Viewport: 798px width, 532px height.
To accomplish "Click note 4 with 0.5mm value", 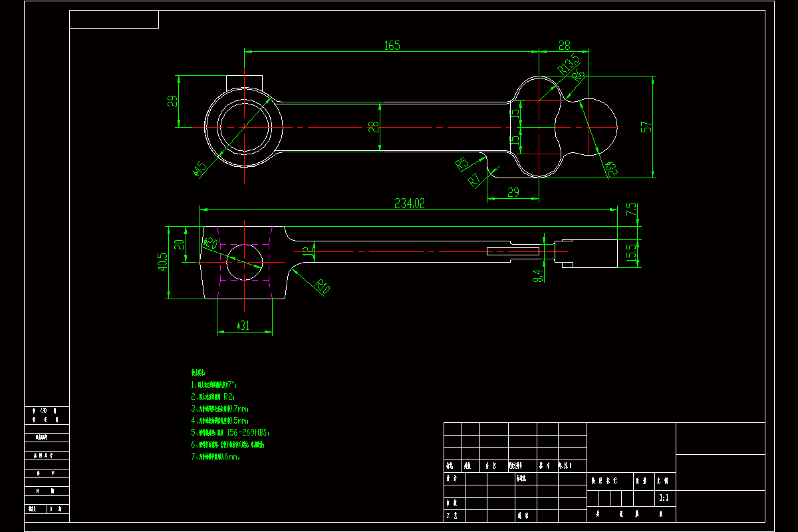I will pos(220,420).
